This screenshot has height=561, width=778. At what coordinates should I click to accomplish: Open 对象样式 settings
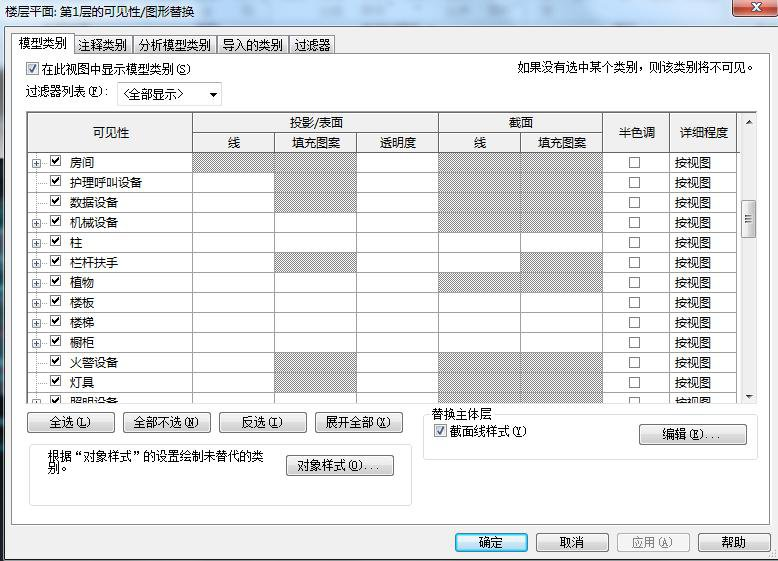pyautogui.click(x=340, y=466)
